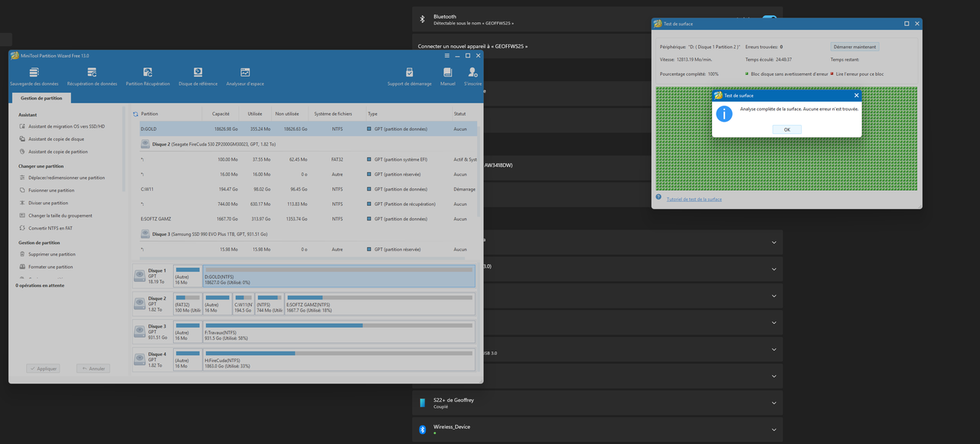Image resolution: width=980 pixels, height=444 pixels.
Task: Select FAT32 100.00 Mo EFI partition row
Action: click(308, 159)
